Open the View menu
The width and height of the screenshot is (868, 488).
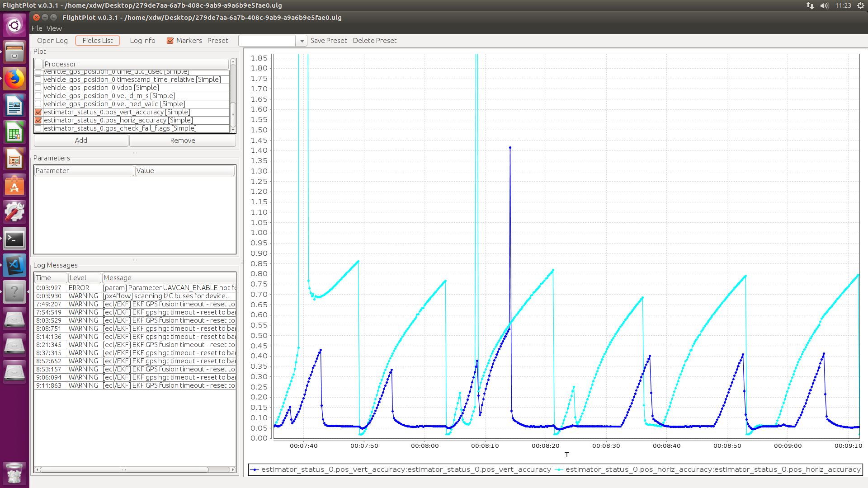(54, 28)
